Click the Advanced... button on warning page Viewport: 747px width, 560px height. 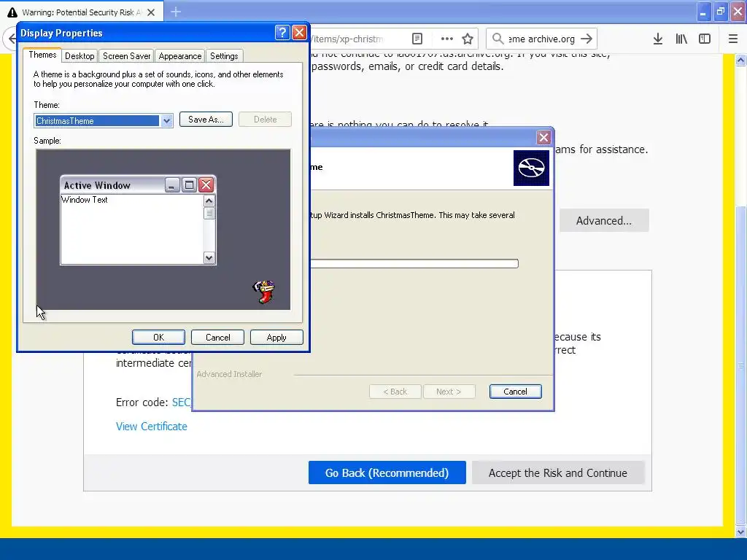pyautogui.click(x=603, y=220)
